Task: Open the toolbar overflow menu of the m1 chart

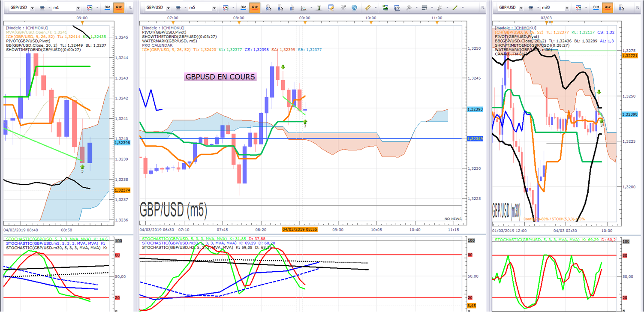Action: (131, 7)
